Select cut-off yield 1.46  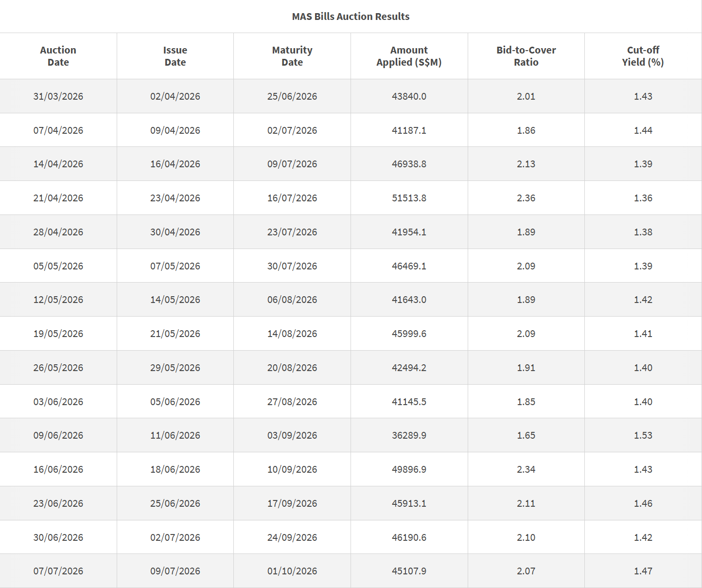(643, 503)
